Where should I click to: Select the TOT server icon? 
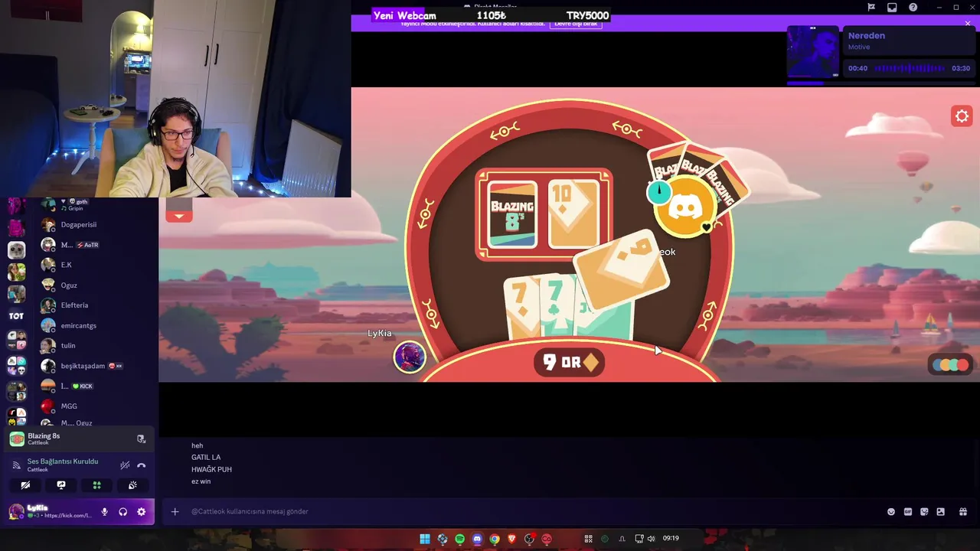(x=16, y=316)
